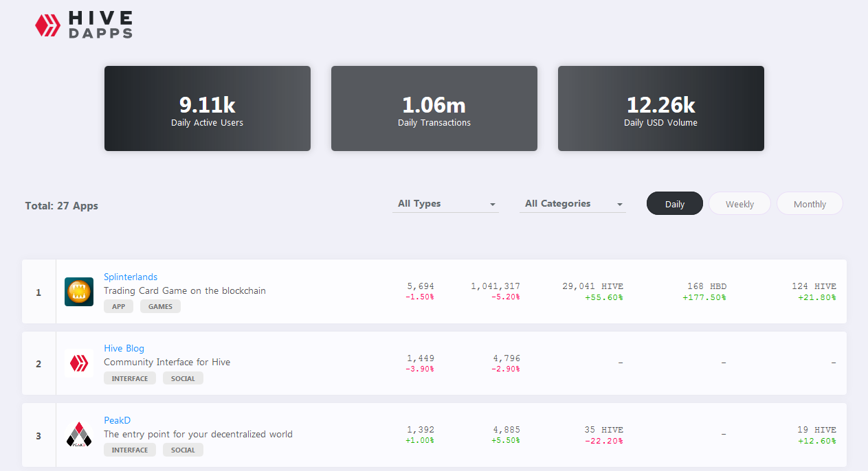Viewport: 868px width, 471px height.
Task: Click Splinterlands volume 29,041 HIVE
Action: 592,286
